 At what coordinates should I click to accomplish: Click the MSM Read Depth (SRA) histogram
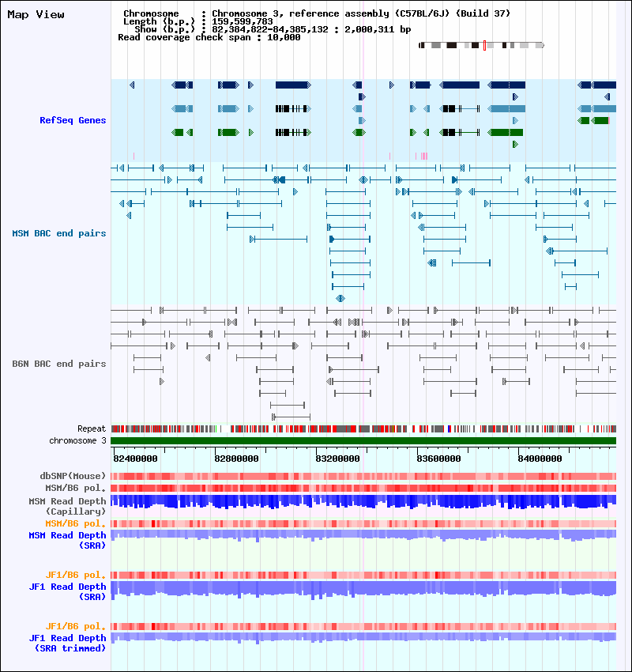[363, 535]
